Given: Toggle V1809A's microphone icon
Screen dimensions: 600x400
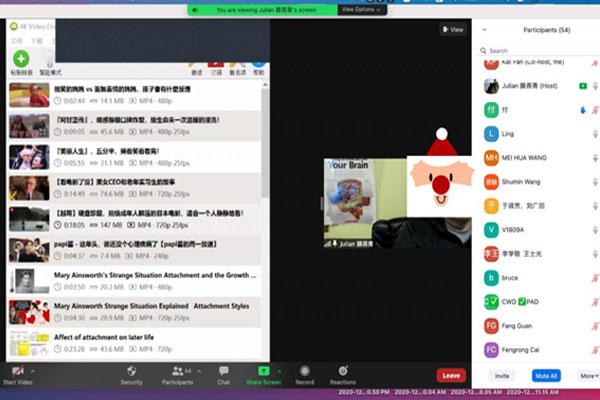Looking at the screenshot, I should tap(595, 230).
